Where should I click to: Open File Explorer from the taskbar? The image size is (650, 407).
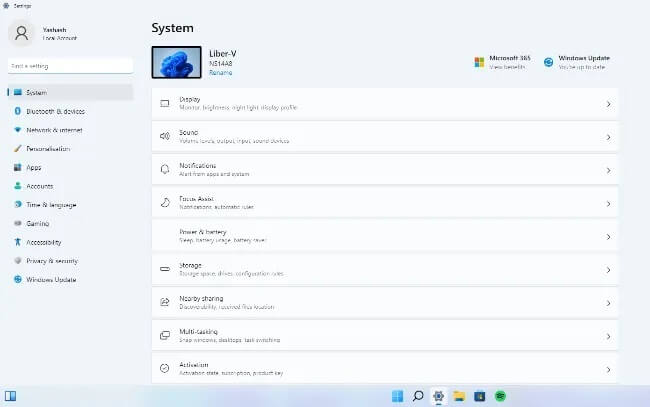[x=459, y=396]
